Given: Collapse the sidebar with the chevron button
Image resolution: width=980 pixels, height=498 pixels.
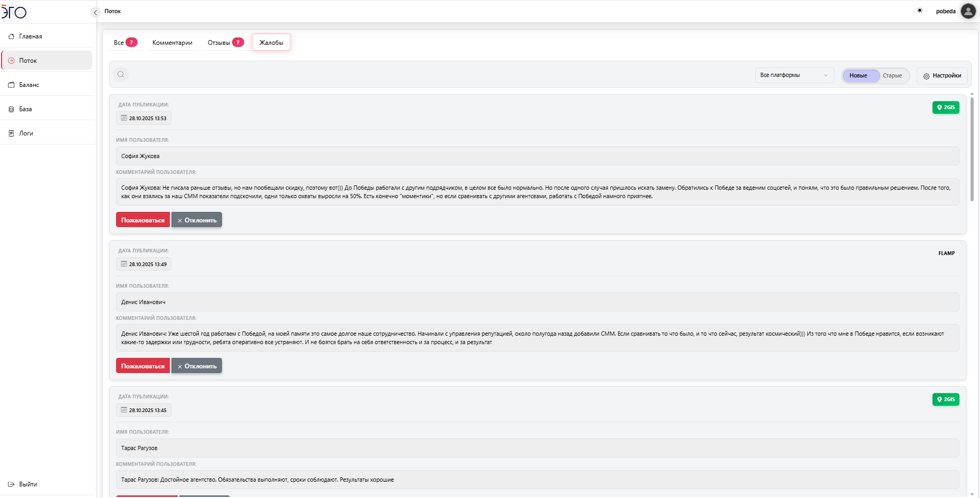Looking at the screenshot, I should click(x=95, y=13).
